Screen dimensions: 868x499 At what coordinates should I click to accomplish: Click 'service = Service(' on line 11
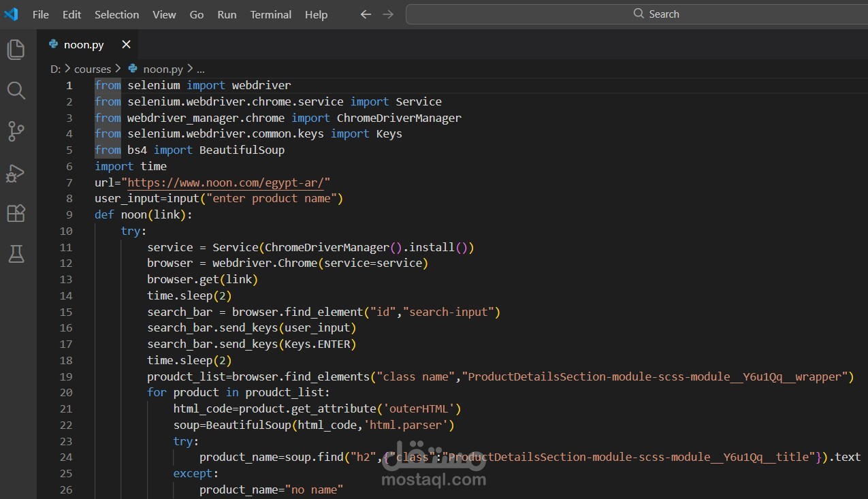pyautogui.click(x=206, y=247)
